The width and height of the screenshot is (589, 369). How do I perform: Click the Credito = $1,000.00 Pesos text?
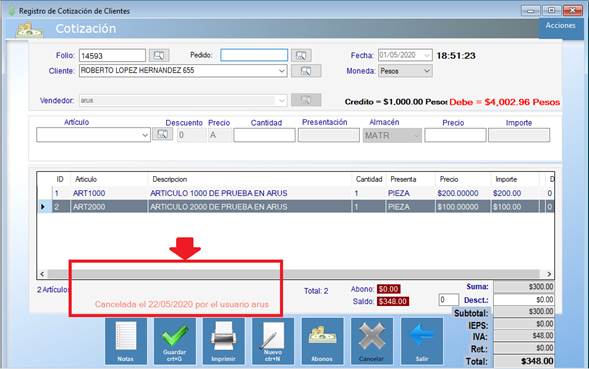[396, 102]
